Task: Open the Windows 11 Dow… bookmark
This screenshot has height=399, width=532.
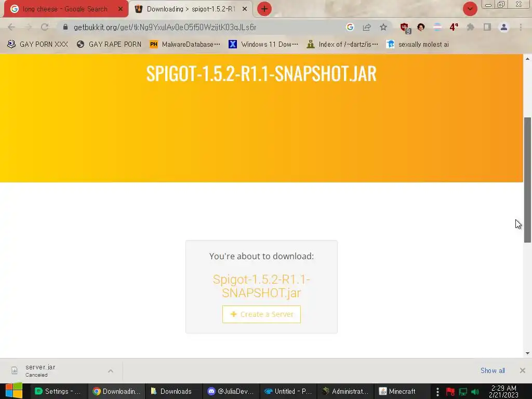Action: (263, 45)
